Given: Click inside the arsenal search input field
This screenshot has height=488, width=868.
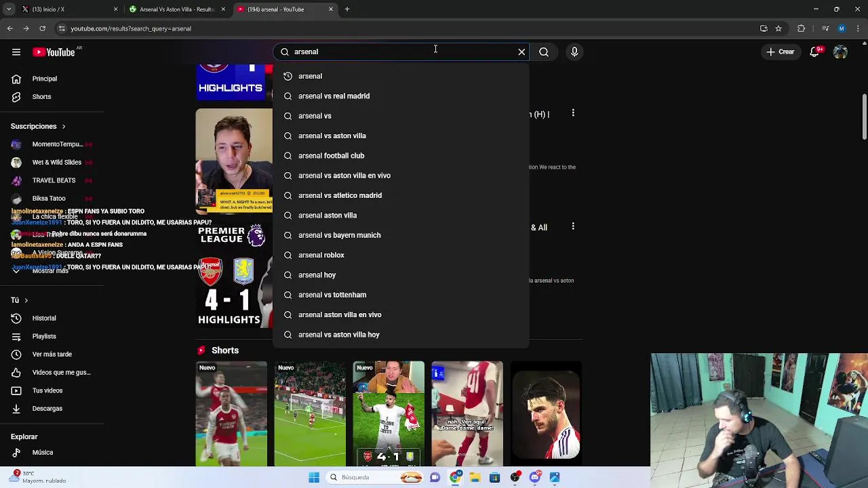Looking at the screenshot, I should (x=400, y=52).
